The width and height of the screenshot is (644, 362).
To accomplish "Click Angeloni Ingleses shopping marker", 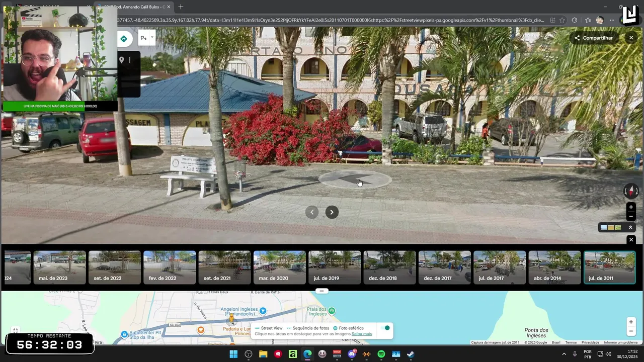I will click(263, 311).
